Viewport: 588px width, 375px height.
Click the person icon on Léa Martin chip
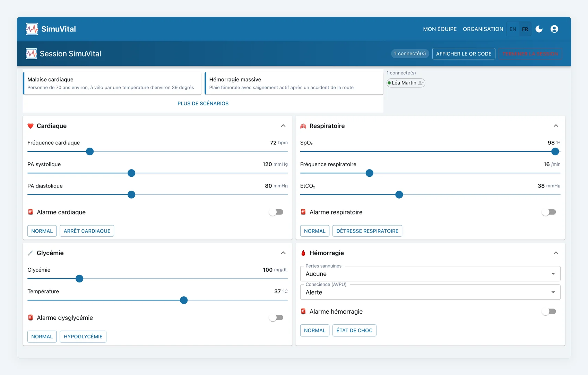tap(421, 83)
